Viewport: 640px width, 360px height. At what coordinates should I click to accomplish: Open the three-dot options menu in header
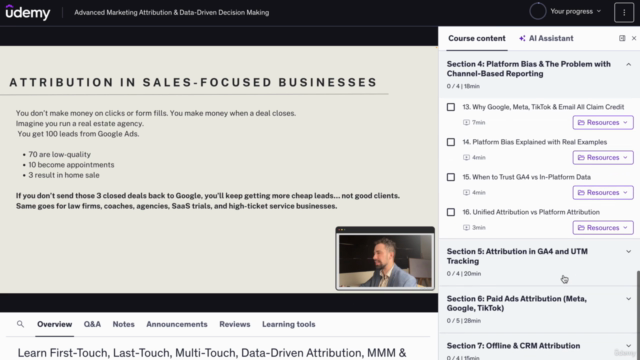click(624, 13)
